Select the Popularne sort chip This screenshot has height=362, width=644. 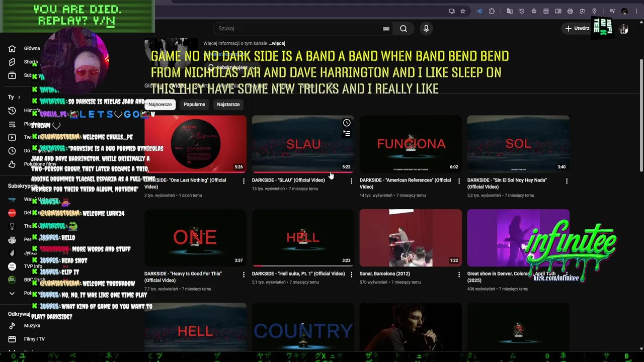tap(194, 105)
